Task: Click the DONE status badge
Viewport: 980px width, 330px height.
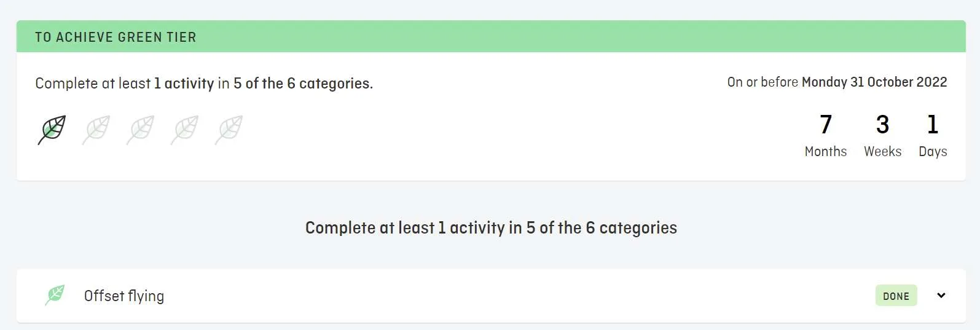Action: (896, 296)
